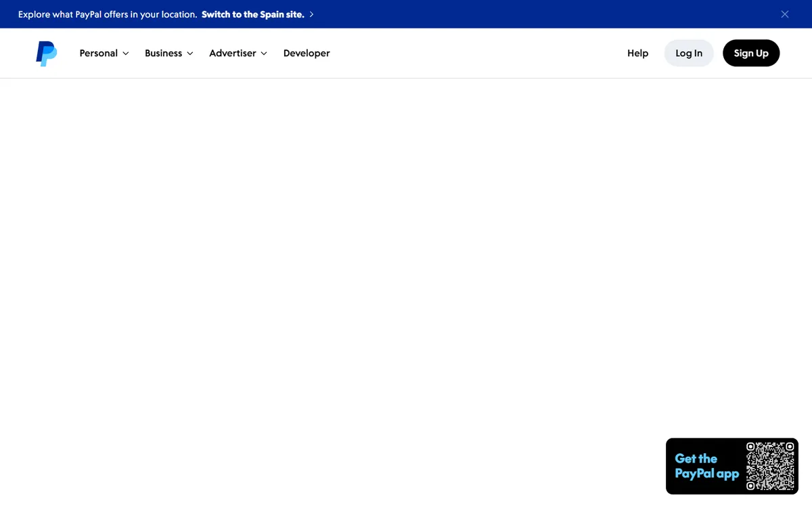Expand the Advertiser menu dropdown
The image size is (812, 508).
click(238, 54)
